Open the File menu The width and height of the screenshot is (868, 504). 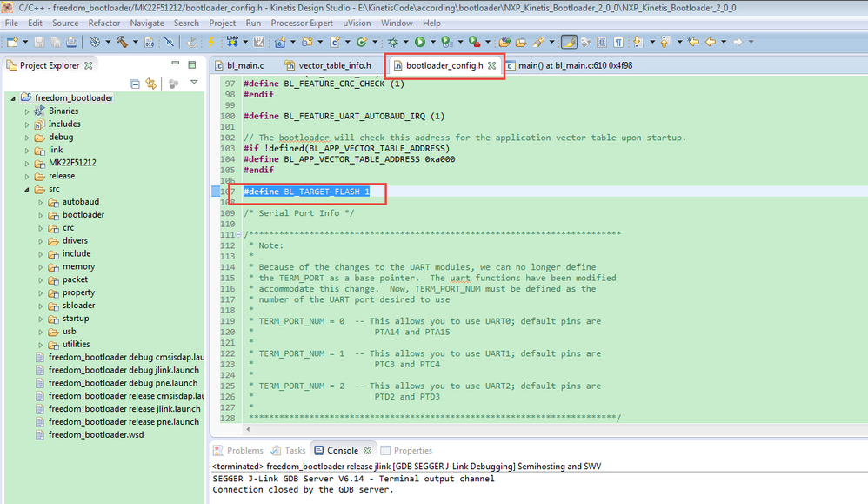(11, 24)
